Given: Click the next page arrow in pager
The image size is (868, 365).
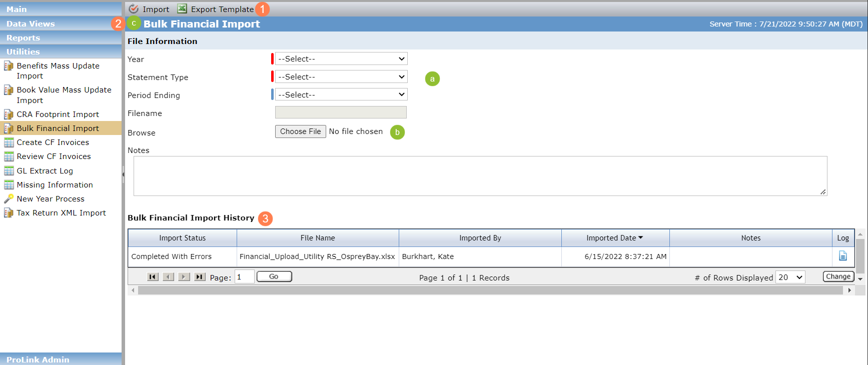Looking at the screenshot, I should pyautogui.click(x=185, y=277).
